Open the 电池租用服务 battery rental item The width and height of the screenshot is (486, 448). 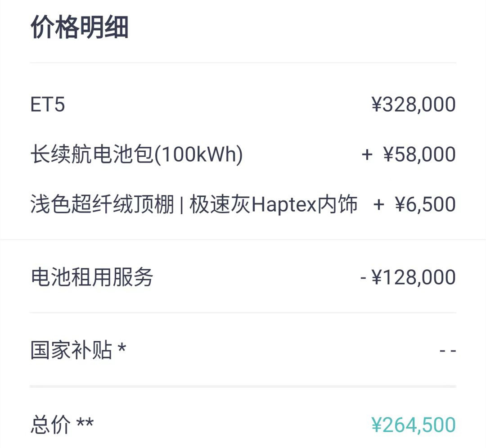(92, 277)
